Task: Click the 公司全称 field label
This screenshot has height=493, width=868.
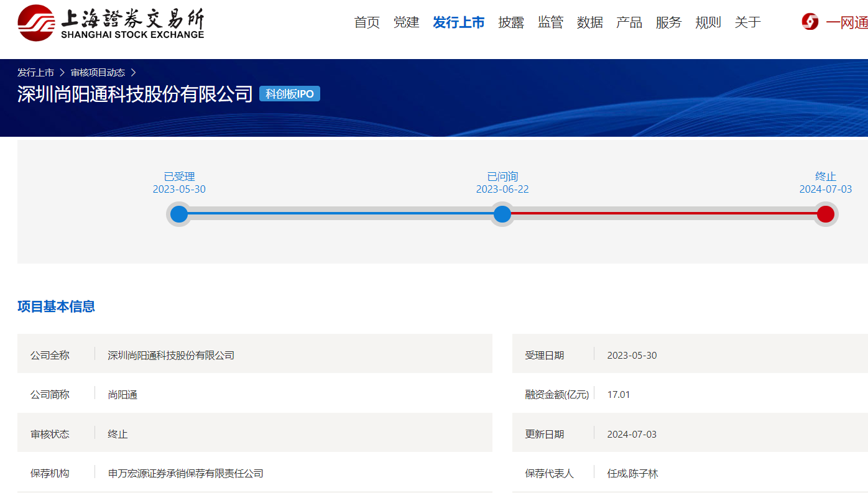Action: point(50,356)
